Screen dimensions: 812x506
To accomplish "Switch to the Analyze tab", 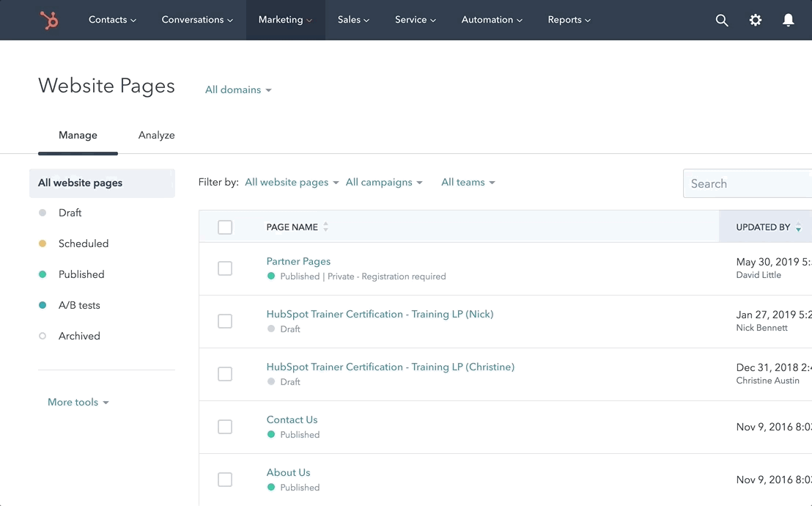I will [156, 136].
